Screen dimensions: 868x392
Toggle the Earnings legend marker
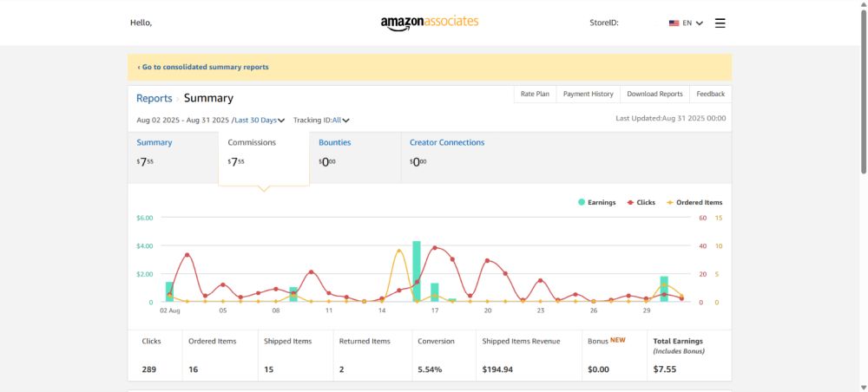tap(582, 202)
